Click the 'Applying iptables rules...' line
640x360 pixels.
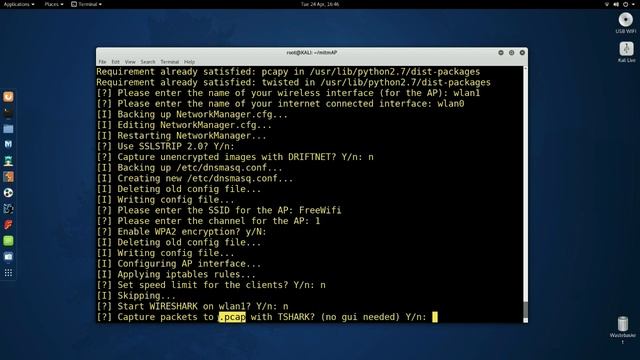coord(176,274)
